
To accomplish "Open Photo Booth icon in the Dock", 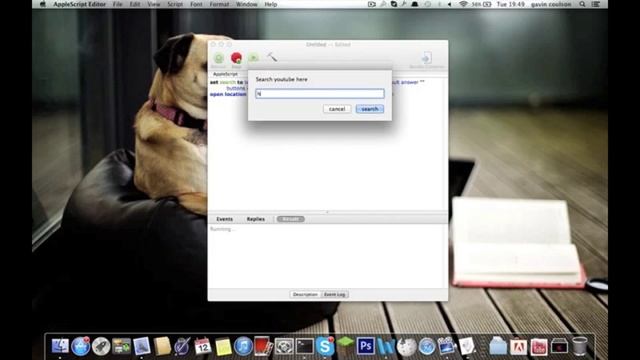I will pos(263,347).
